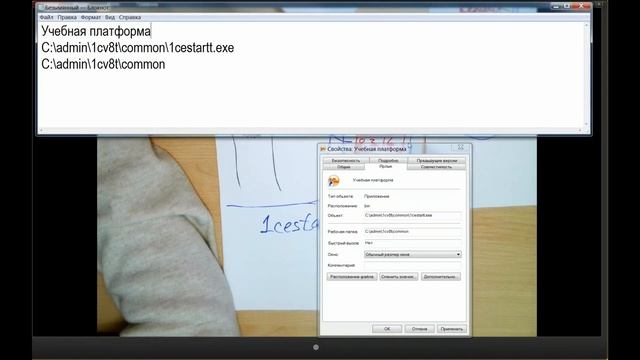Click the Сменить значок button

pos(399,277)
